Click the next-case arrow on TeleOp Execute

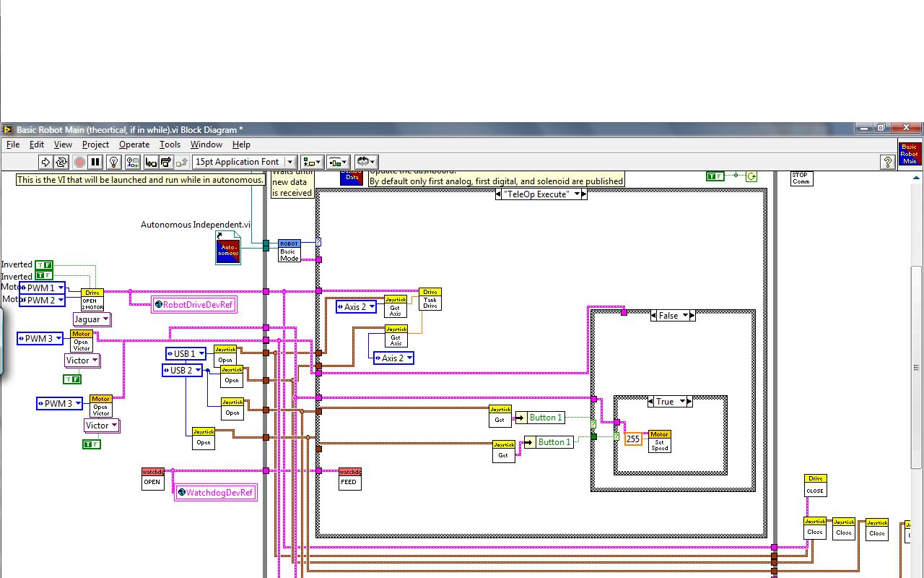(x=584, y=194)
